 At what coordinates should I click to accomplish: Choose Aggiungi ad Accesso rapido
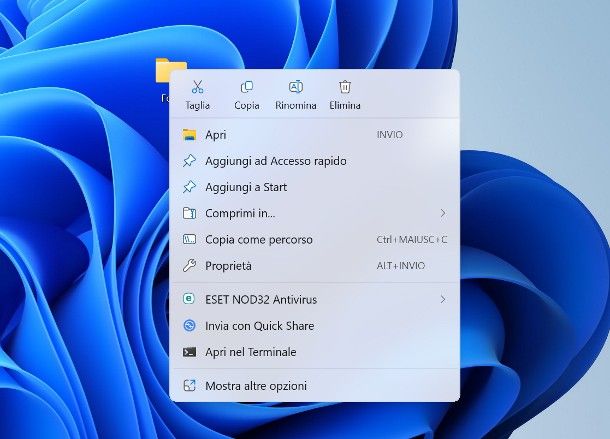315,161
